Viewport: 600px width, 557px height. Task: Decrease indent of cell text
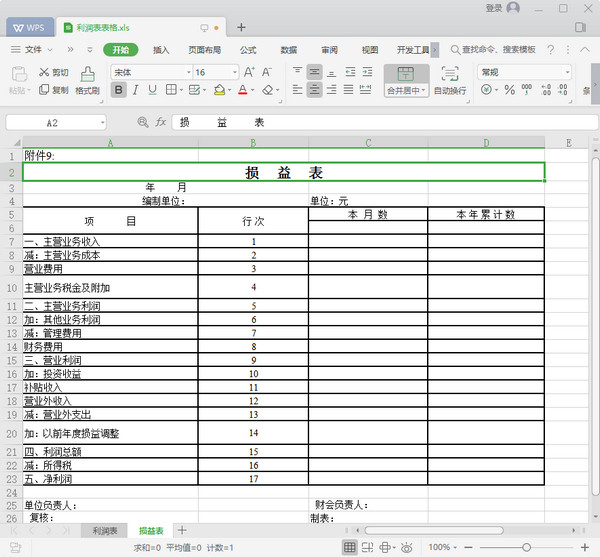pos(350,72)
